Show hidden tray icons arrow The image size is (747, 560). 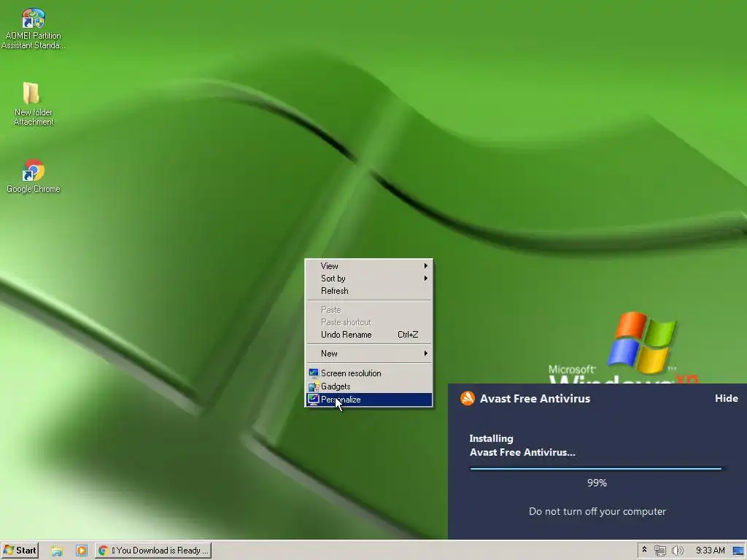(x=645, y=550)
